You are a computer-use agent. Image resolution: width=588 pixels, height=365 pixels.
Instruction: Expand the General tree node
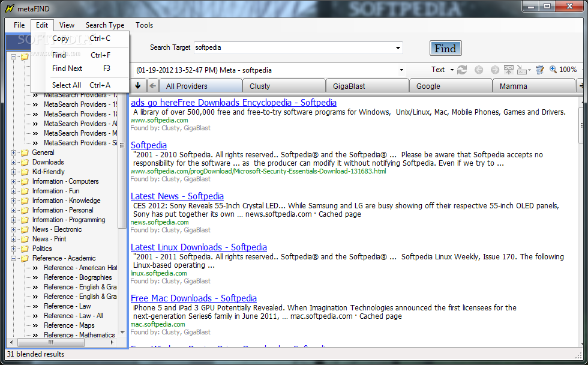[x=13, y=152]
